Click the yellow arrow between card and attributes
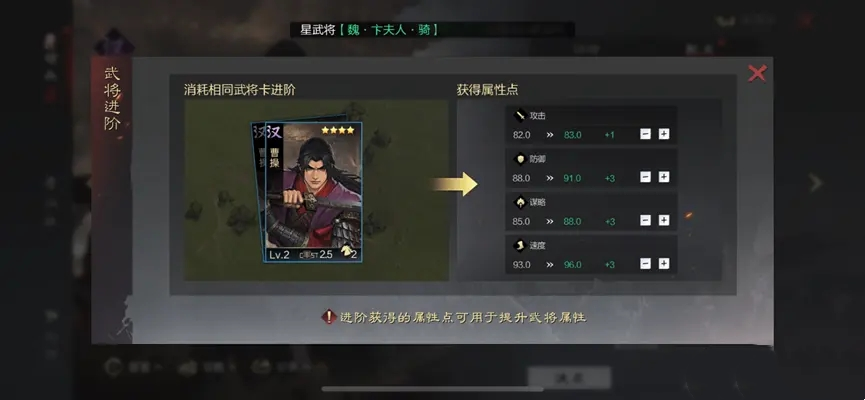865x400 pixels. 455,184
